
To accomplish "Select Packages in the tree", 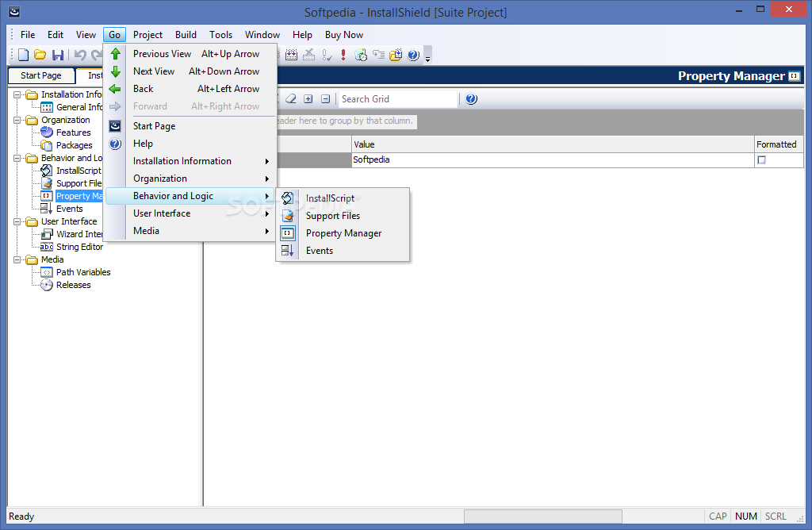I will click(74, 145).
